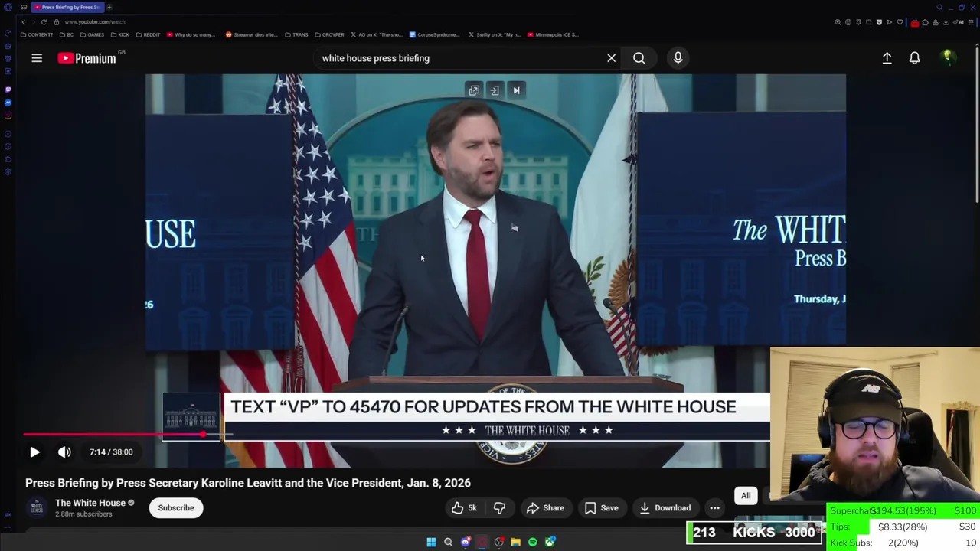980x551 pixels.
Task: Like the video showing 5k likes
Action: (x=464, y=508)
